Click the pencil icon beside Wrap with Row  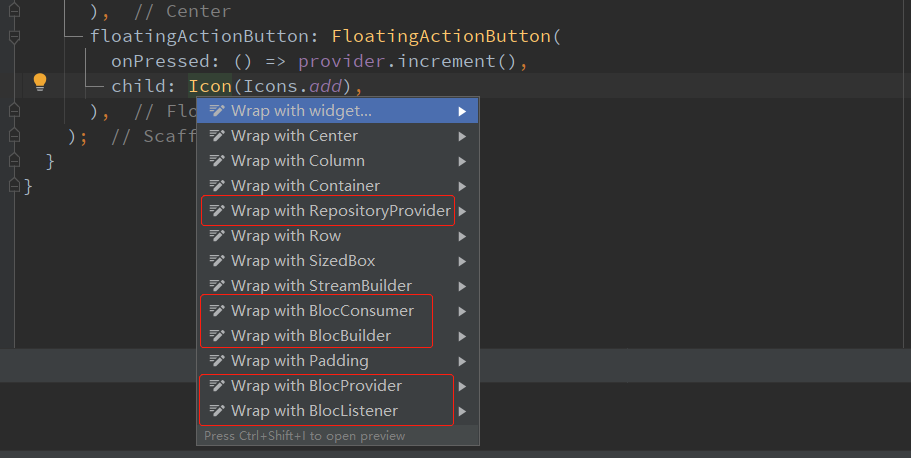[x=217, y=236]
